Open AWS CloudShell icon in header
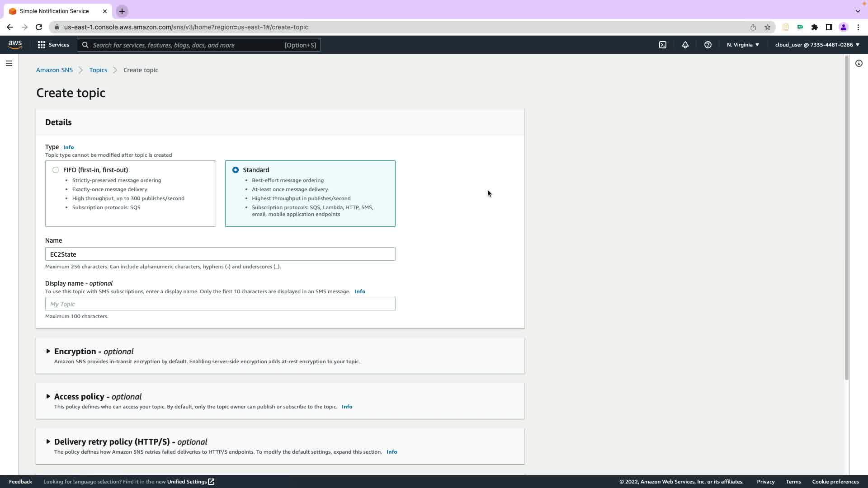 click(663, 45)
